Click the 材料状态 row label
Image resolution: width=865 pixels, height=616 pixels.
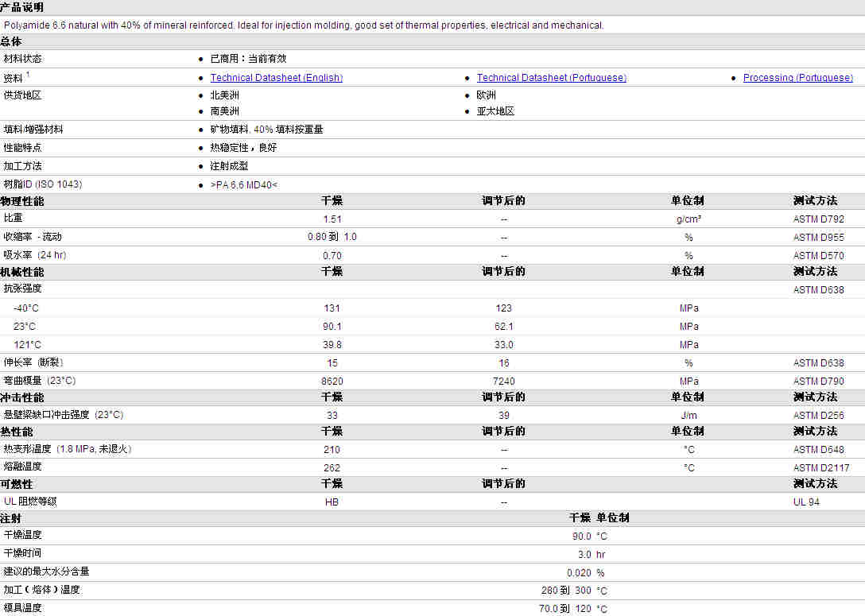(22, 59)
